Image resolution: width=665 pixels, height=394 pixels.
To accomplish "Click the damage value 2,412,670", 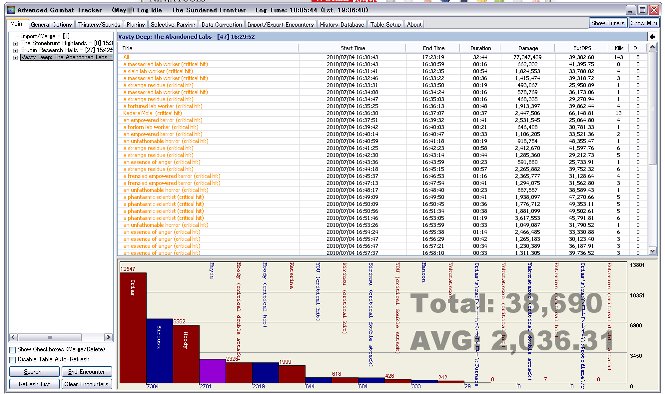I will point(528,148).
